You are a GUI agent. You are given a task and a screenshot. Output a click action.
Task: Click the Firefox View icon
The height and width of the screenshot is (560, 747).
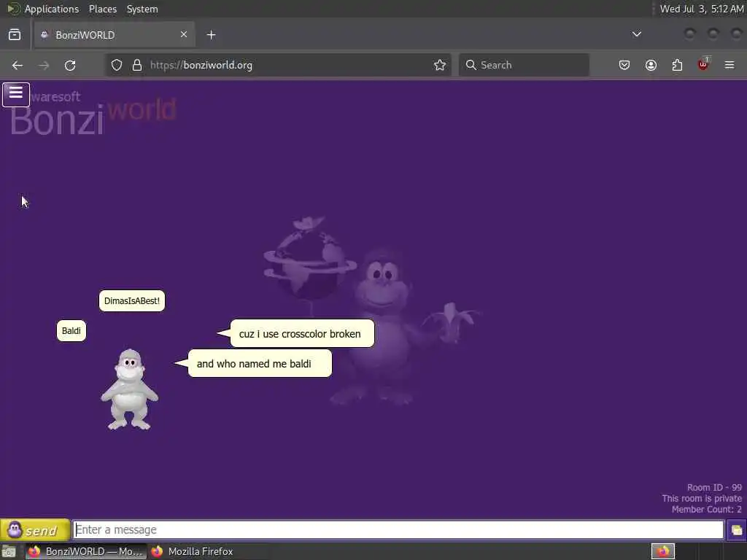[15, 35]
